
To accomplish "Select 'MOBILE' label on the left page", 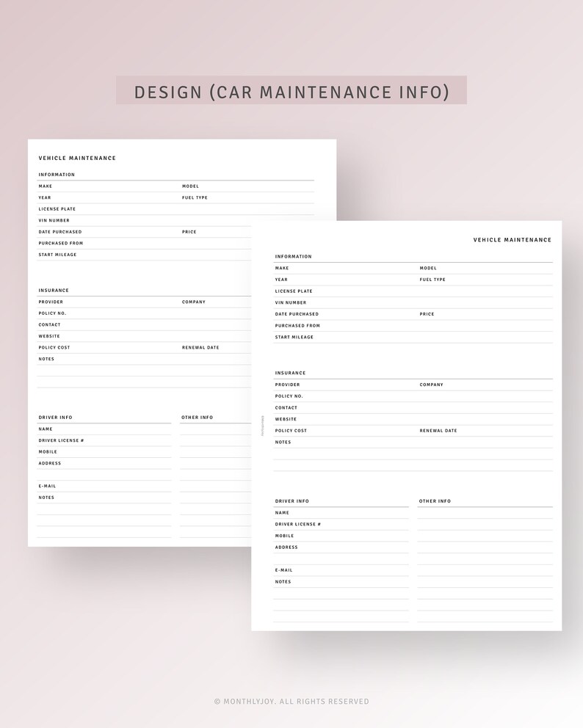I will click(48, 452).
